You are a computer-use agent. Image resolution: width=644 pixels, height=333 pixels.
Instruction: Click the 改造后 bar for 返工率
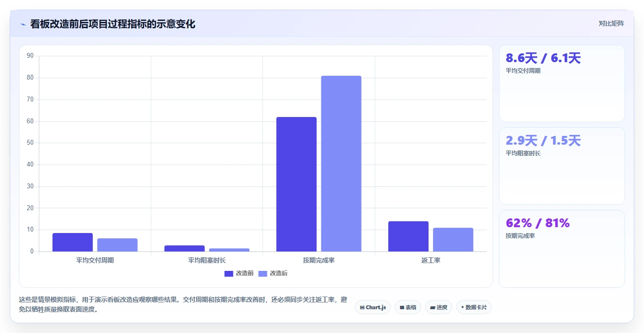tap(453, 240)
